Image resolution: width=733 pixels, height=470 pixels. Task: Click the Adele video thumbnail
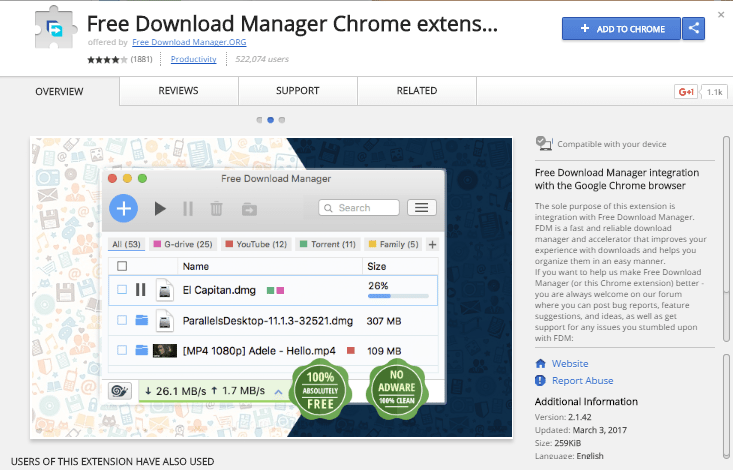pos(165,350)
